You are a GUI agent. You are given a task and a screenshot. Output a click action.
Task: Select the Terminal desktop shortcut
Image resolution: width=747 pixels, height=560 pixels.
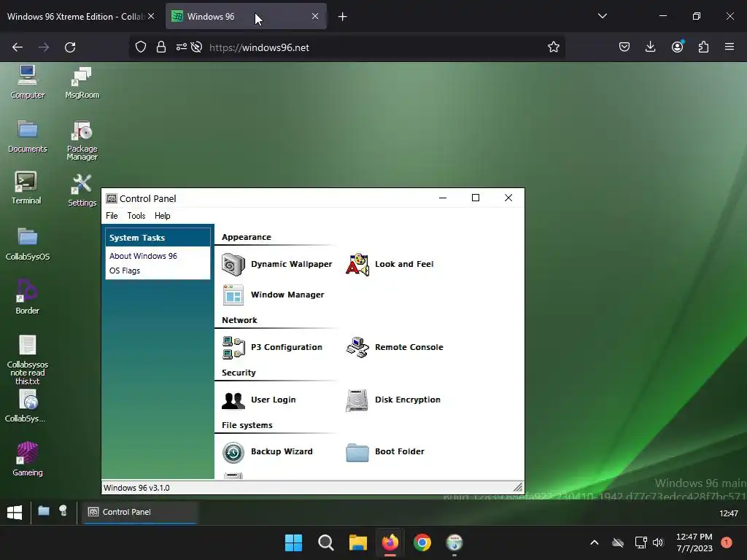26,188
